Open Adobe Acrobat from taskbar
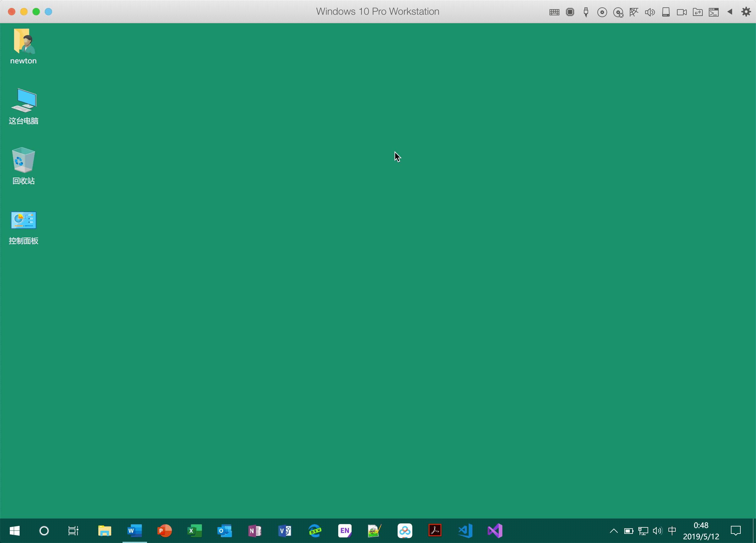 [435, 531]
